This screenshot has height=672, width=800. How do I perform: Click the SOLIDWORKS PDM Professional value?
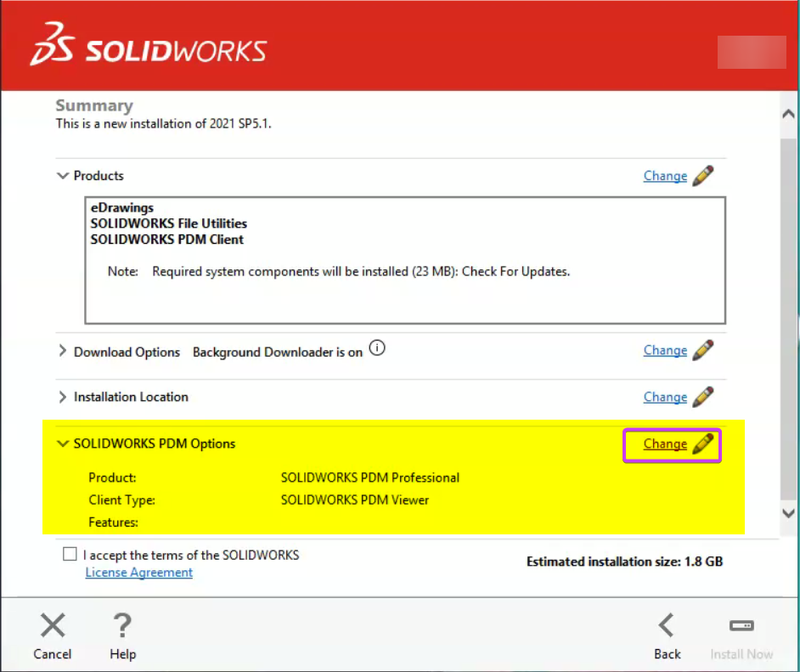pos(370,477)
